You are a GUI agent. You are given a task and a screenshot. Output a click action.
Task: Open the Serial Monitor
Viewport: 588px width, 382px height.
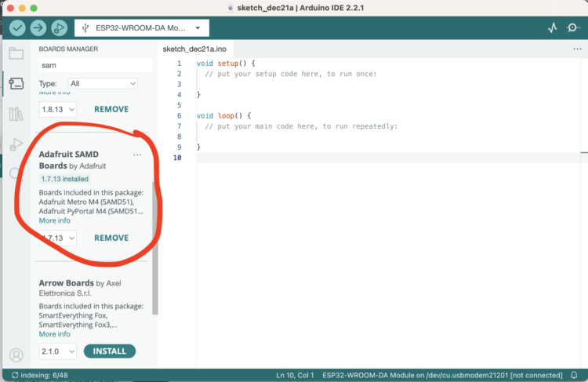[572, 27]
